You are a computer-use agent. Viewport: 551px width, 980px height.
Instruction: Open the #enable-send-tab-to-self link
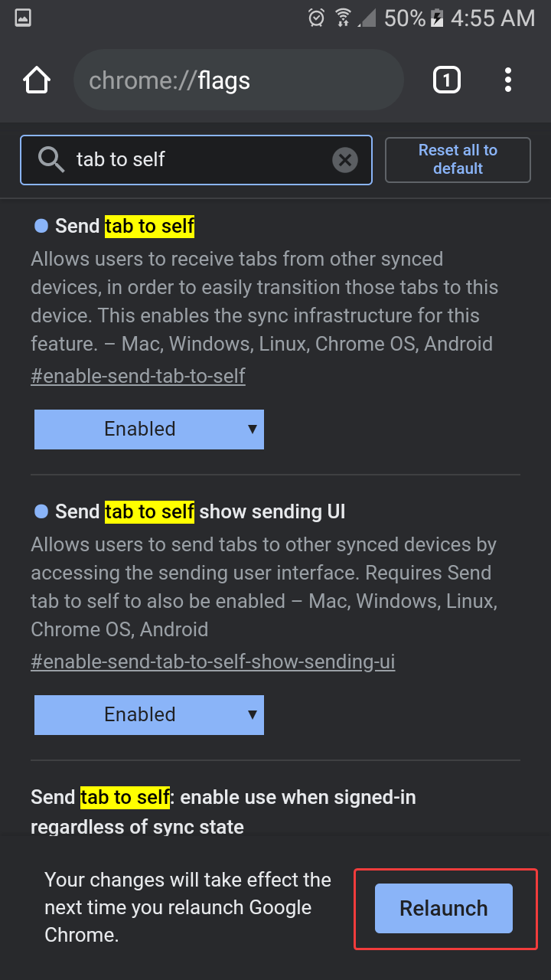138,376
